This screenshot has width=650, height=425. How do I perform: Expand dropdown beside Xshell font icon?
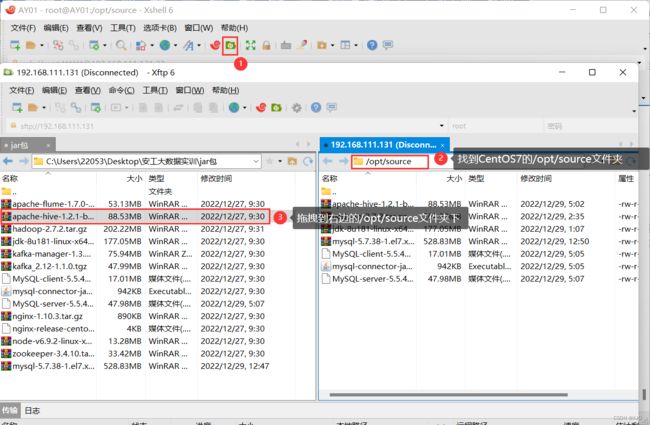point(199,45)
